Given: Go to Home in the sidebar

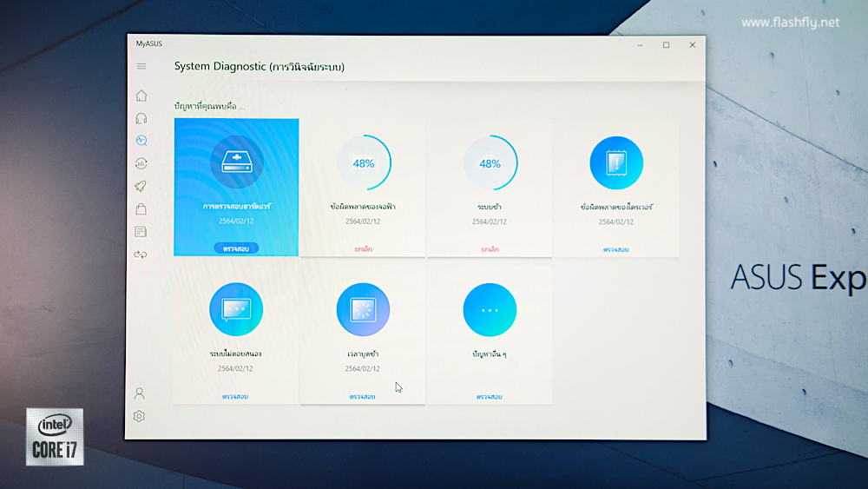Looking at the screenshot, I should coord(141,96).
